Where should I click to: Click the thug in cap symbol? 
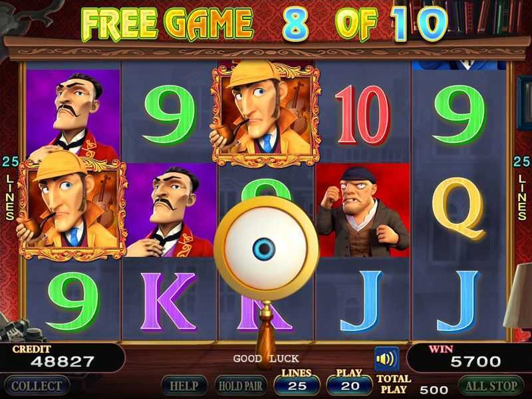(x=362, y=210)
